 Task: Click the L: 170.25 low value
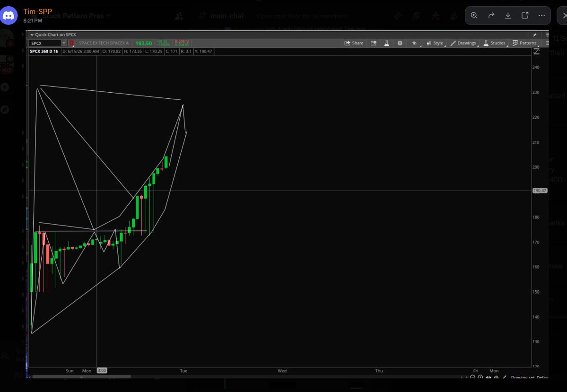pos(154,52)
